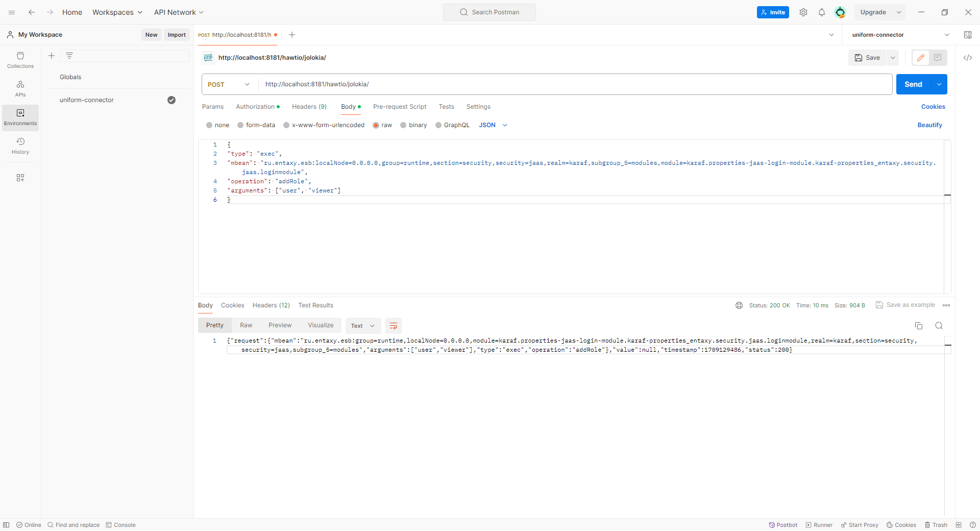Search within the response body

(x=939, y=326)
